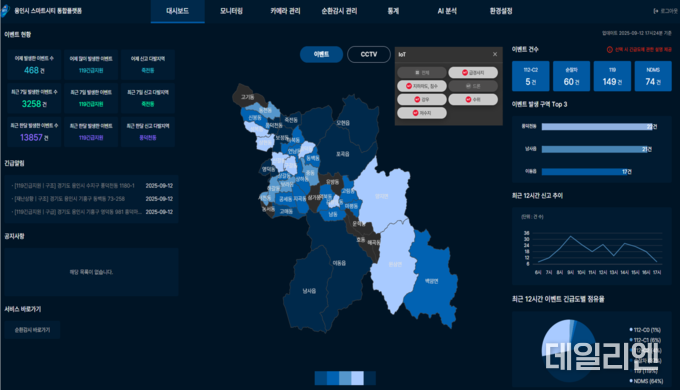Open the 카메라 관리 tab
The width and height of the screenshot is (680, 390).
tap(285, 11)
